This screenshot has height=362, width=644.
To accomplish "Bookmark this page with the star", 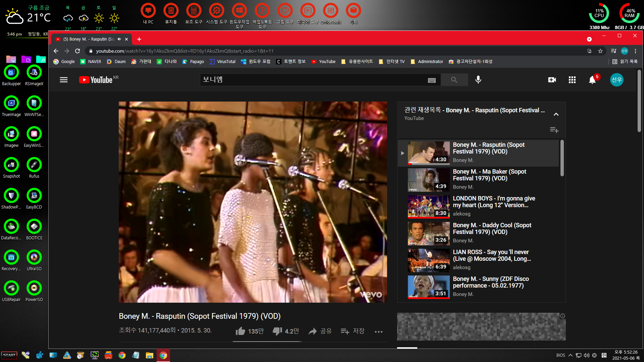I will 600,51.
